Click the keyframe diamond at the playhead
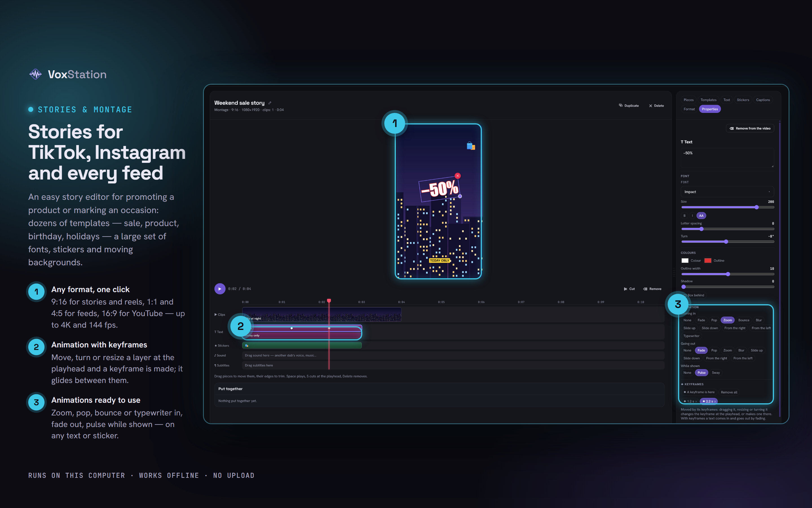Image resolution: width=812 pixels, height=508 pixels. (329, 328)
